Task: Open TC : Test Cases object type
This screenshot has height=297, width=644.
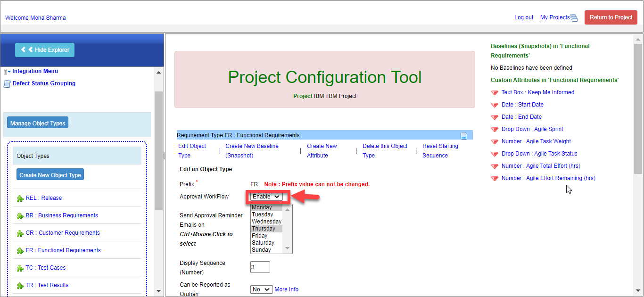Action: tap(46, 268)
